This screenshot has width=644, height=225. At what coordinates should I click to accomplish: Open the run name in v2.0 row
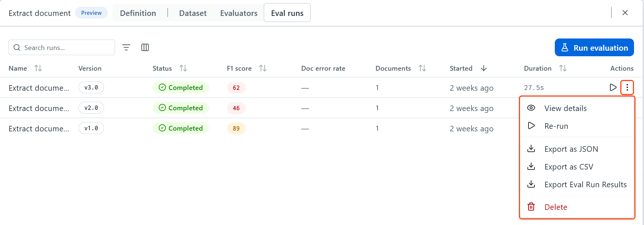[39, 108]
